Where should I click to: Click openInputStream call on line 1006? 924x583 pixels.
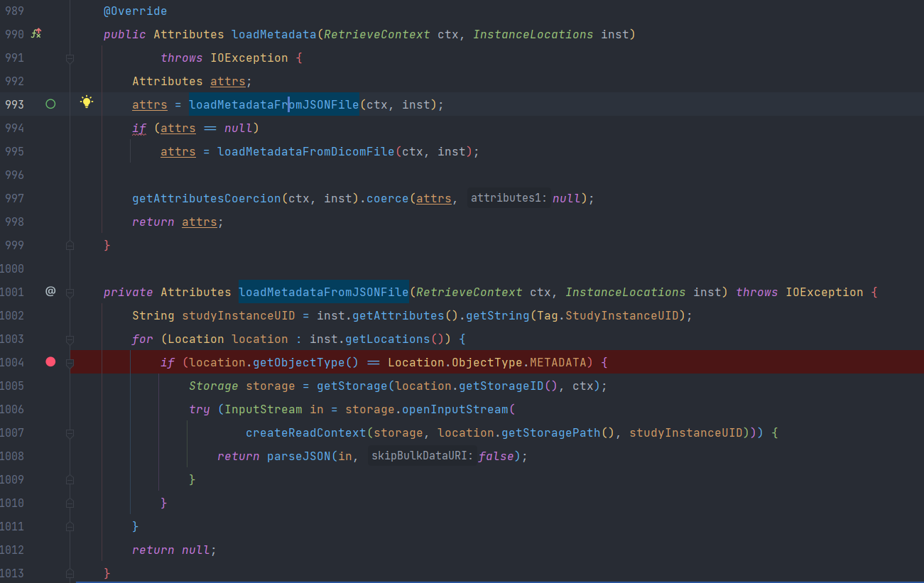click(x=455, y=409)
